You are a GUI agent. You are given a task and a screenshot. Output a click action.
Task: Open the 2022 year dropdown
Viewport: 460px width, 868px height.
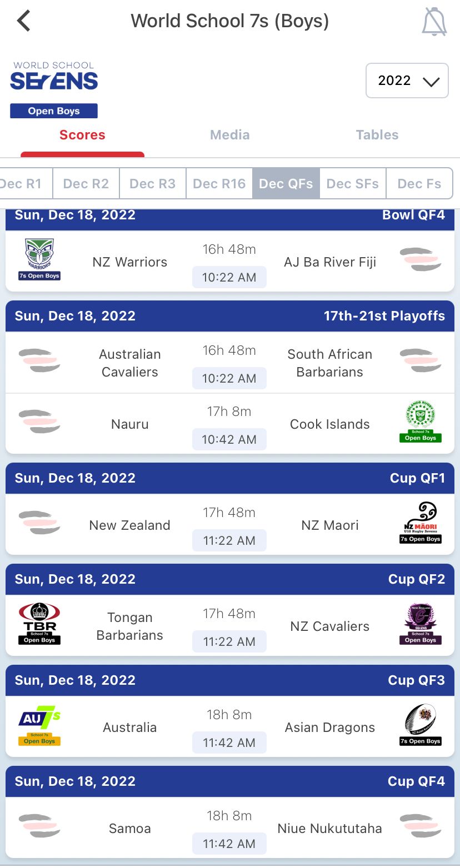tap(407, 81)
